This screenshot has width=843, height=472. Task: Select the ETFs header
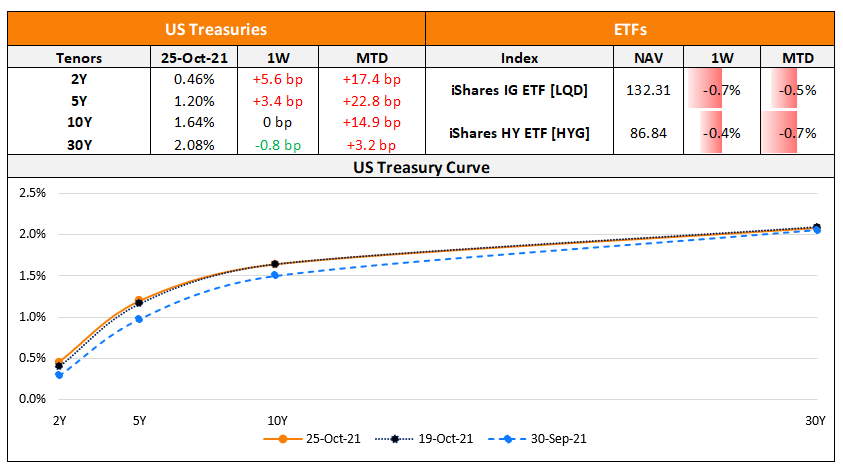click(x=630, y=30)
